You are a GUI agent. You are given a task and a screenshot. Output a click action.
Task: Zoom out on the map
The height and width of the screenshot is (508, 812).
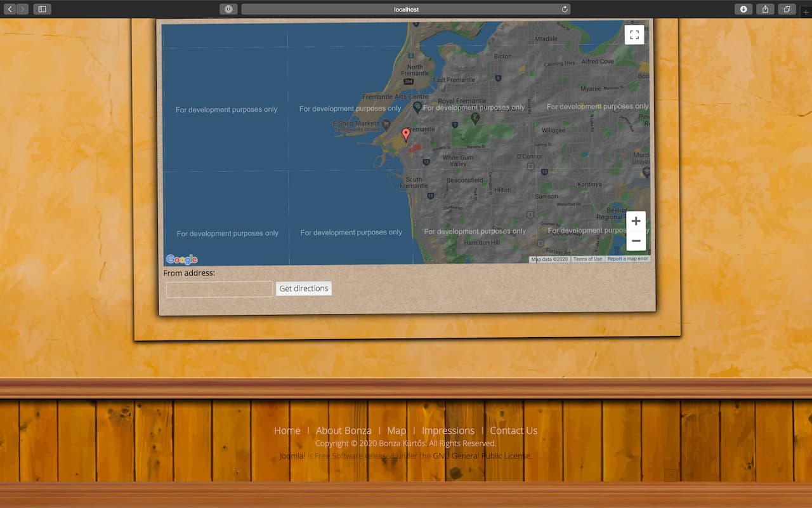pos(636,241)
